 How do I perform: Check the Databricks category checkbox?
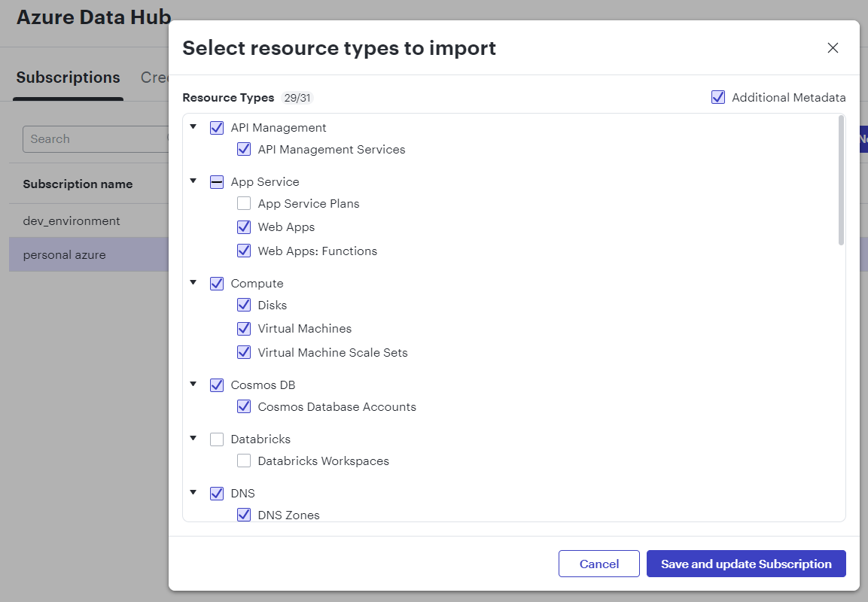pyautogui.click(x=217, y=439)
